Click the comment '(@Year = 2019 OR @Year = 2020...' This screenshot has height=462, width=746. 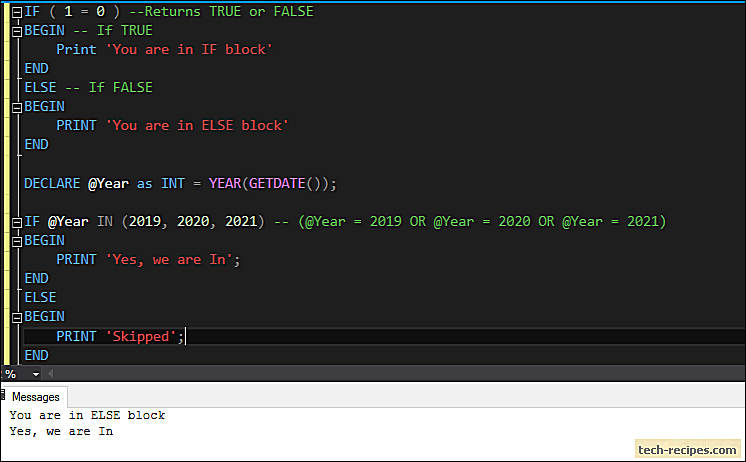[470, 221]
